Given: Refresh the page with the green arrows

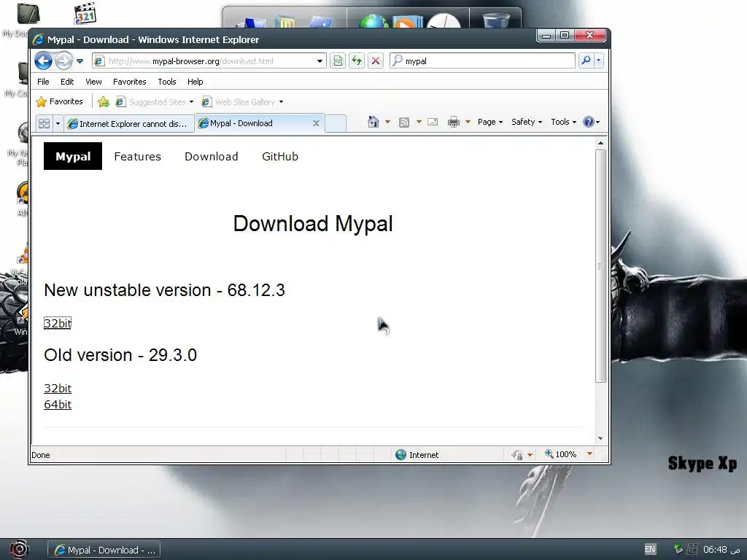Looking at the screenshot, I should point(356,61).
